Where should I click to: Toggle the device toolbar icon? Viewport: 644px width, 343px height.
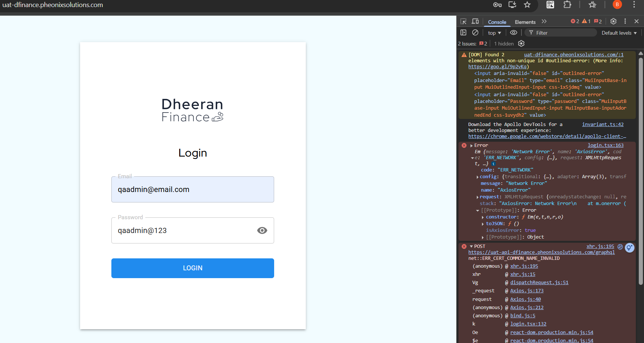(475, 22)
